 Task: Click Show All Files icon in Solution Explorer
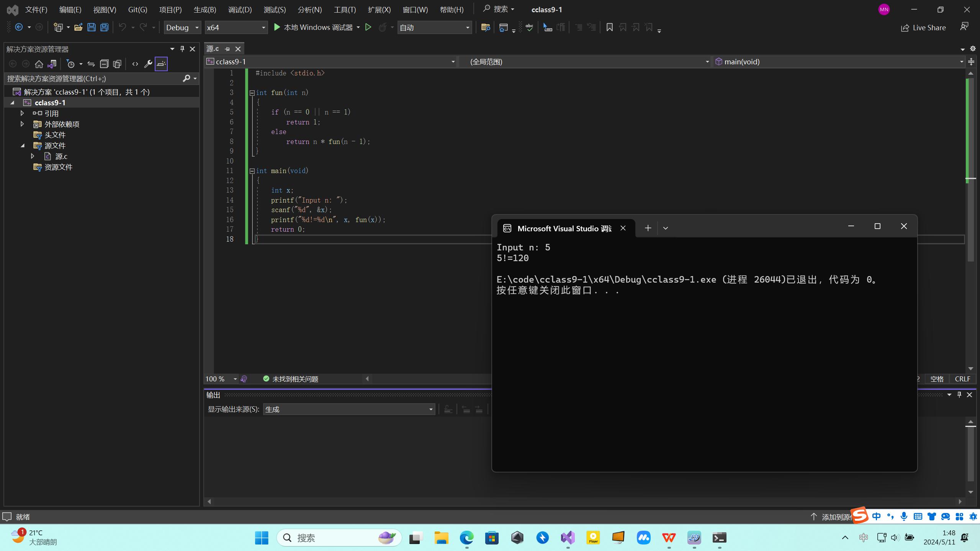pyautogui.click(x=117, y=64)
